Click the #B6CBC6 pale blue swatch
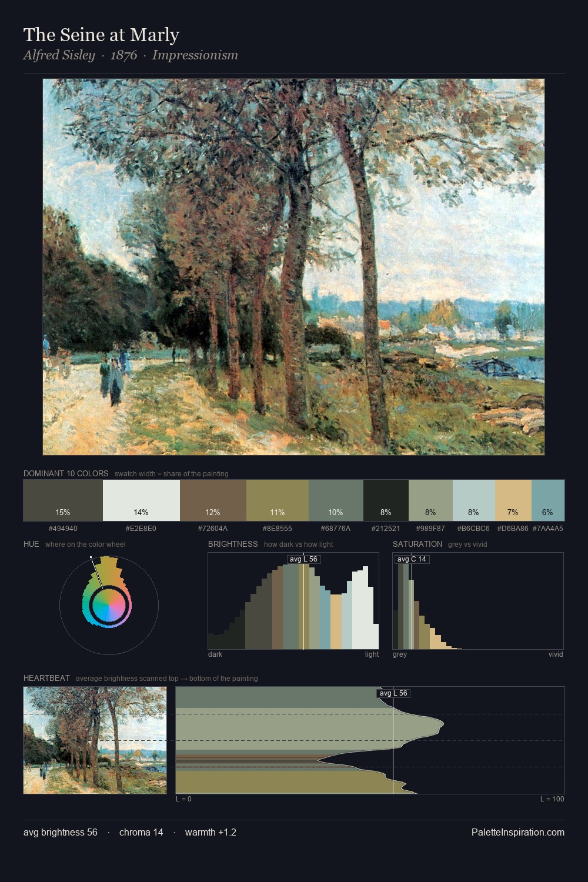The height and width of the screenshot is (882, 588). coord(474,500)
